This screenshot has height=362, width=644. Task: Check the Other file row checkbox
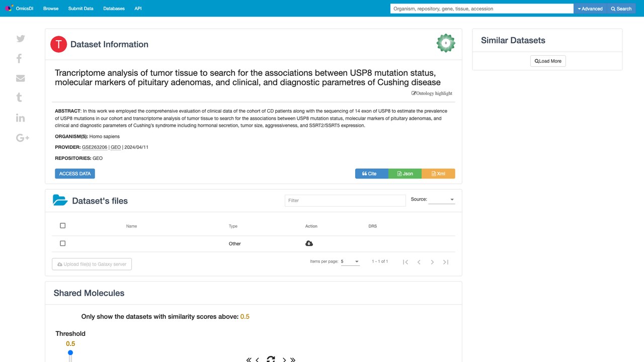click(x=63, y=243)
